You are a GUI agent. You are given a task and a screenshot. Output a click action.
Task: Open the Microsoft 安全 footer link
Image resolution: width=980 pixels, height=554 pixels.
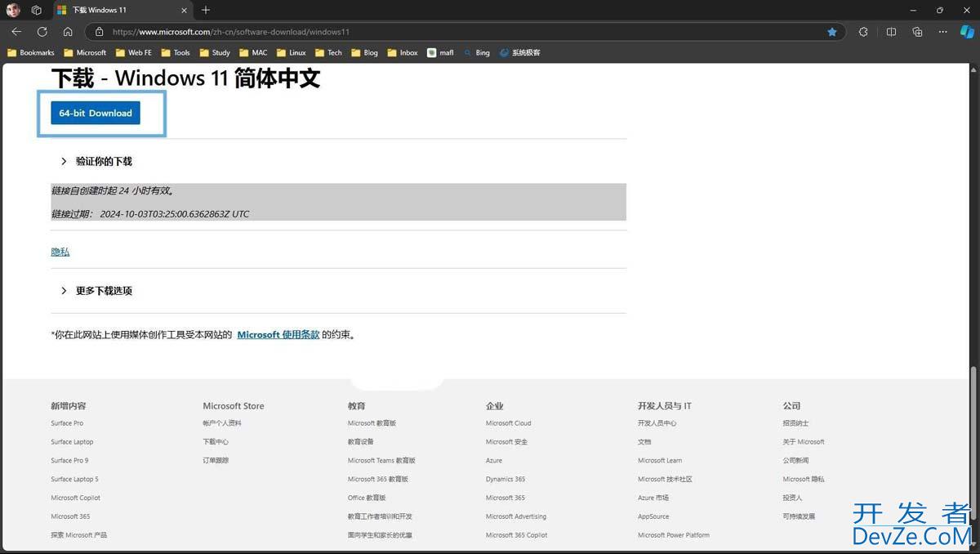pos(506,442)
